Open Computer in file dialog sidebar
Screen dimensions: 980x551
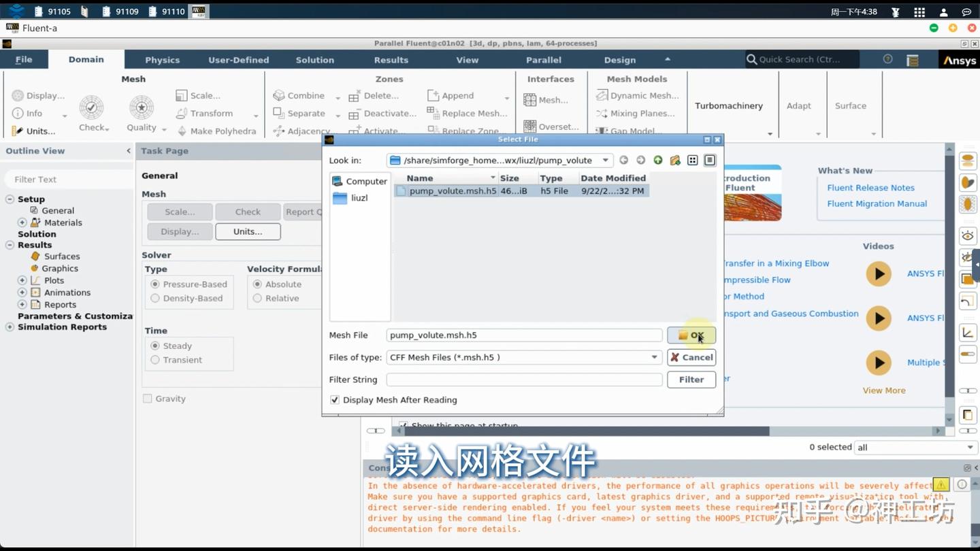(x=359, y=182)
